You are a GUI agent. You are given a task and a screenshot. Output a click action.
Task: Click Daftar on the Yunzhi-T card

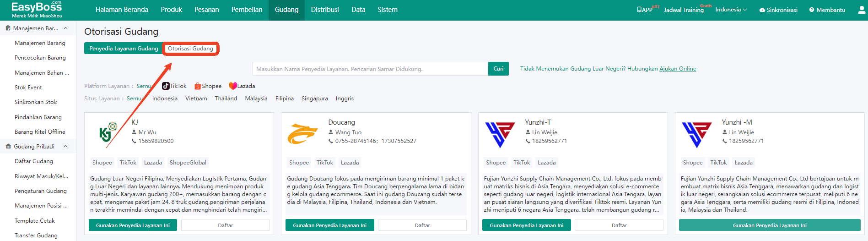(619, 225)
